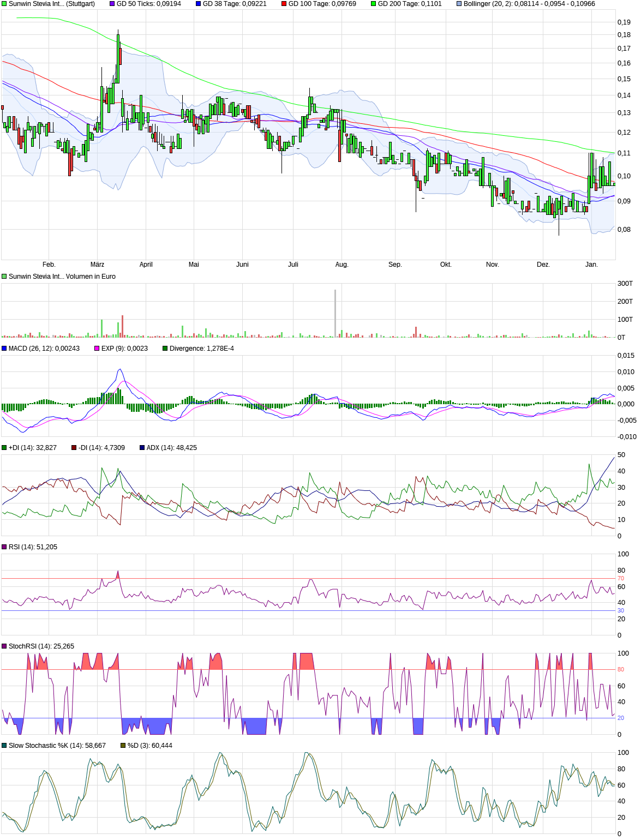Click the Mai month label on the time axis
Screen dimensions: 641x840
(194, 265)
